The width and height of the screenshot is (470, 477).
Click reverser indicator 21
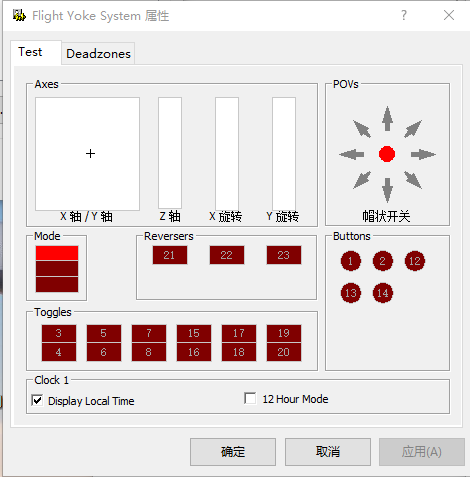170,255
